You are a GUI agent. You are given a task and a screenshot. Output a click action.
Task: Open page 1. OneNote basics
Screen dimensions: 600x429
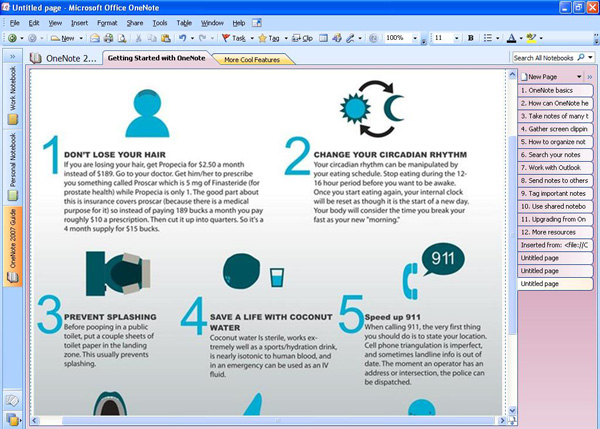[x=555, y=90]
